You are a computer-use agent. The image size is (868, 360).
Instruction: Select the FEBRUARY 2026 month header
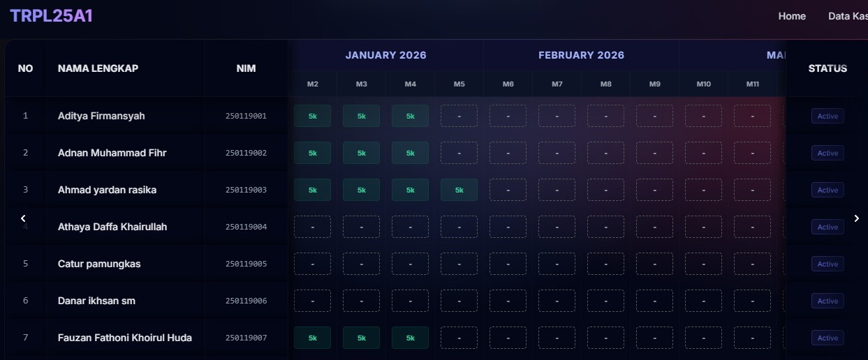click(581, 55)
